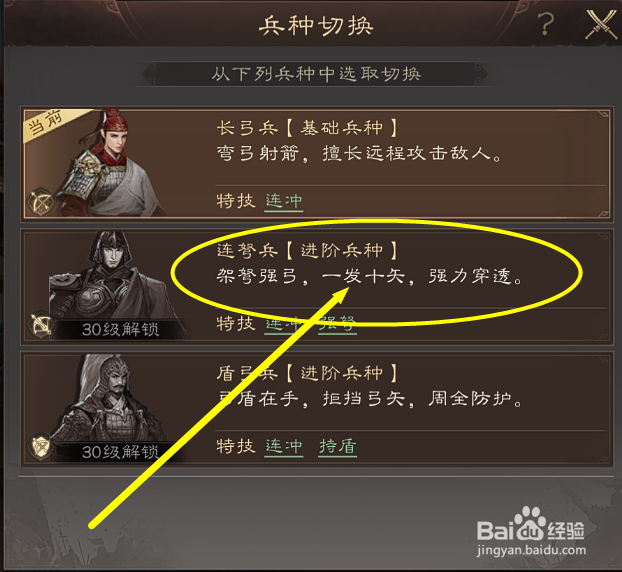Viewport: 622px width, 572px height.
Task: Open 连冲 skill link under 长弓兵
Action: [x=284, y=201]
